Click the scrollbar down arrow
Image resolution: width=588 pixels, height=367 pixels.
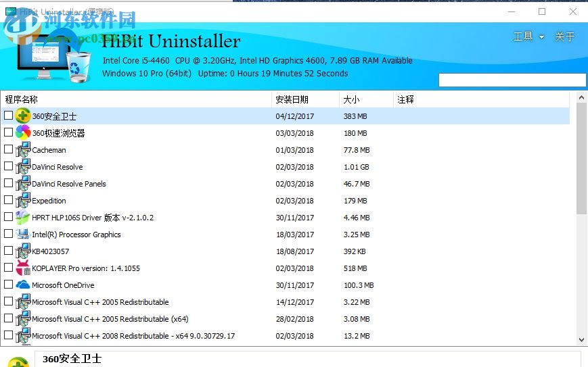(x=581, y=340)
